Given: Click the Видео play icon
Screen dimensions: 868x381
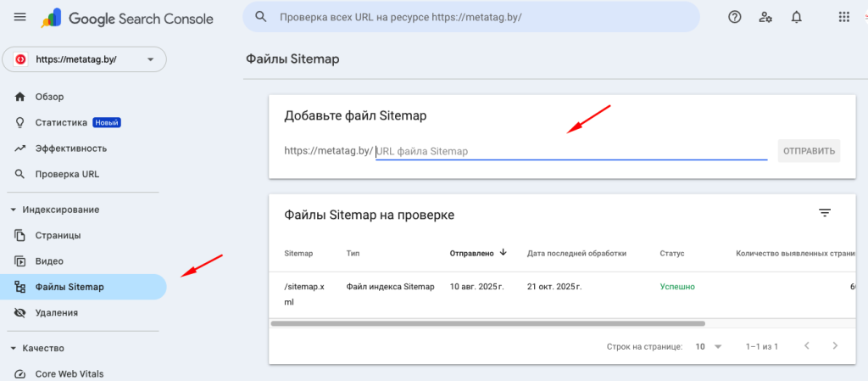Looking at the screenshot, I should coord(20,261).
